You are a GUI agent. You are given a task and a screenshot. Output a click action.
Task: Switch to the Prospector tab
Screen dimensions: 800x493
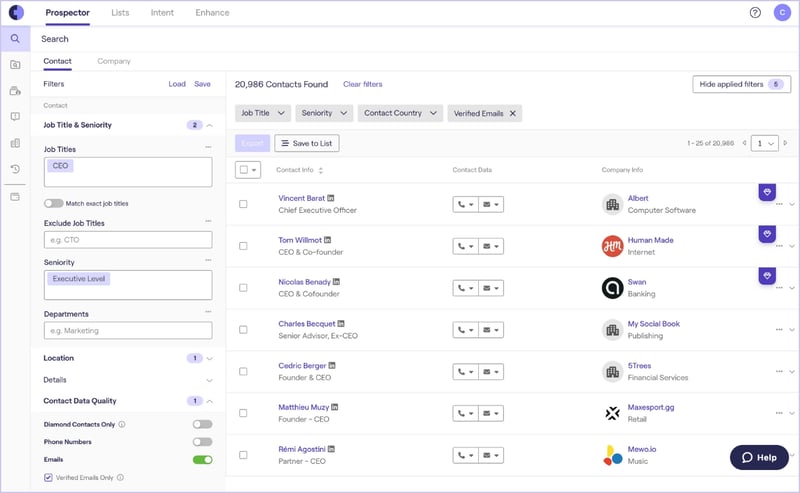pos(67,13)
